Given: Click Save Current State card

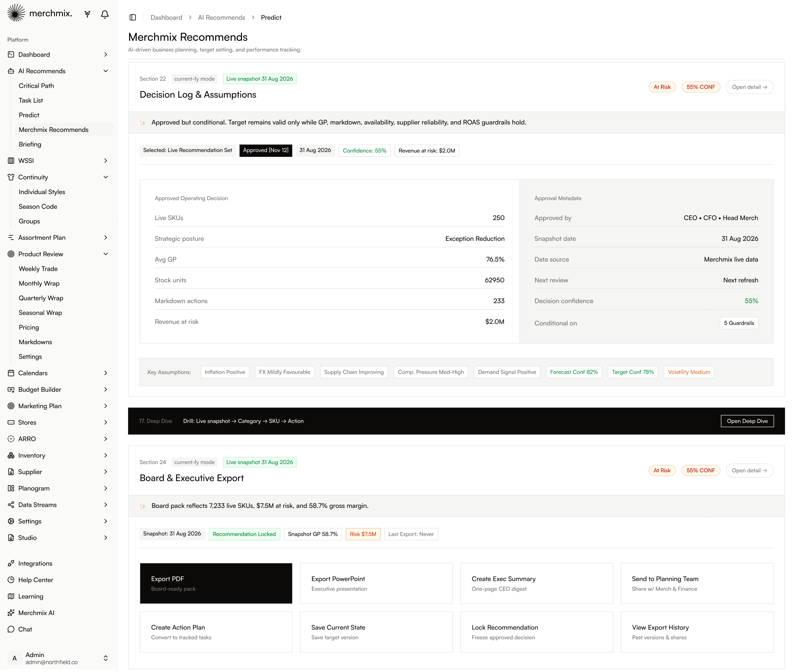Looking at the screenshot, I should pyautogui.click(x=376, y=632).
